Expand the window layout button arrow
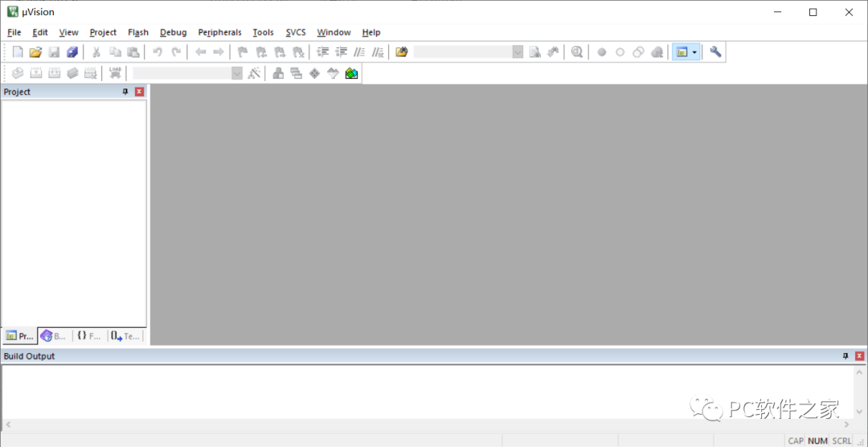The width and height of the screenshot is (868, 447). click(x=694, y=52)
